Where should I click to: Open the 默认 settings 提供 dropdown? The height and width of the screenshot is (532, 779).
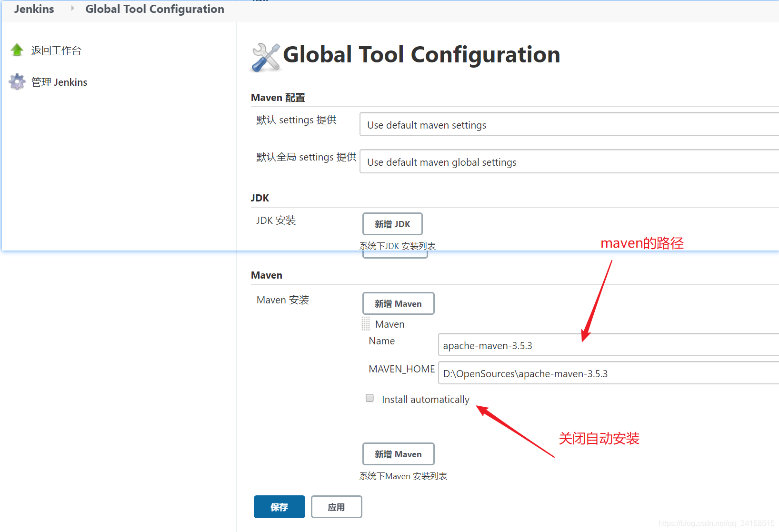tap(569, 125)
